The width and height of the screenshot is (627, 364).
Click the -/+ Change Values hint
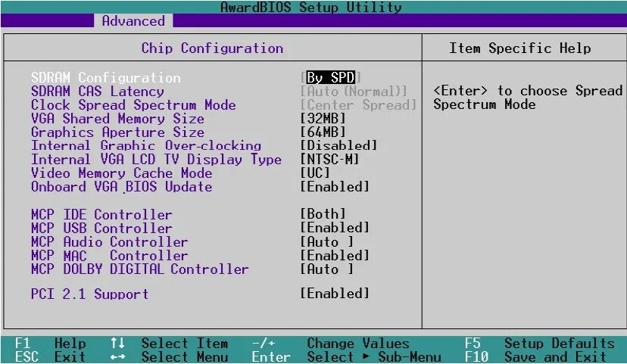coord(331,344)
